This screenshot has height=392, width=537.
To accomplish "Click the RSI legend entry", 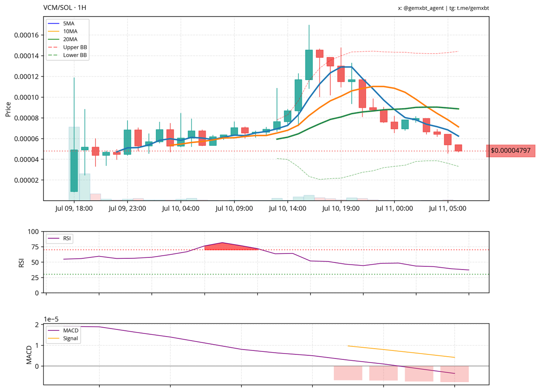I will [x=59, y=239].
